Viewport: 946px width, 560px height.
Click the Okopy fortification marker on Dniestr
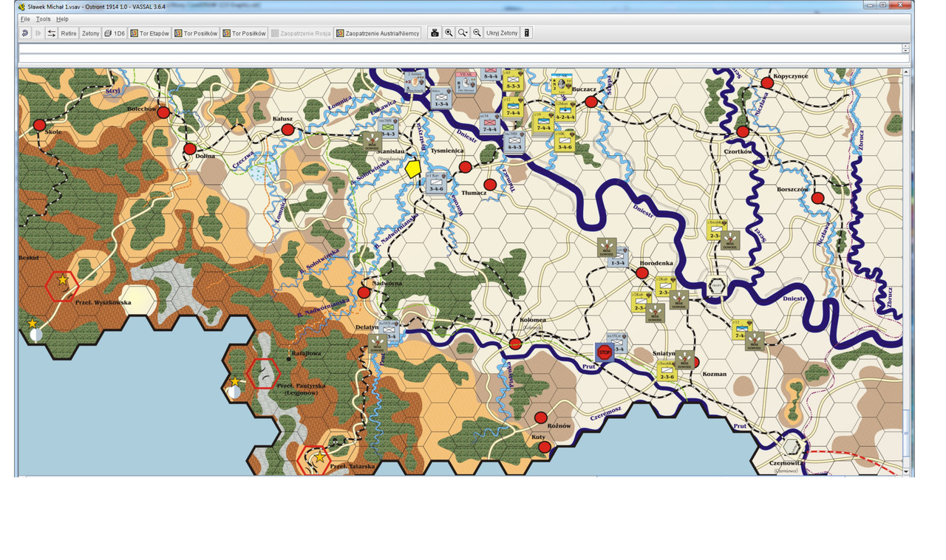click(715, 285)
